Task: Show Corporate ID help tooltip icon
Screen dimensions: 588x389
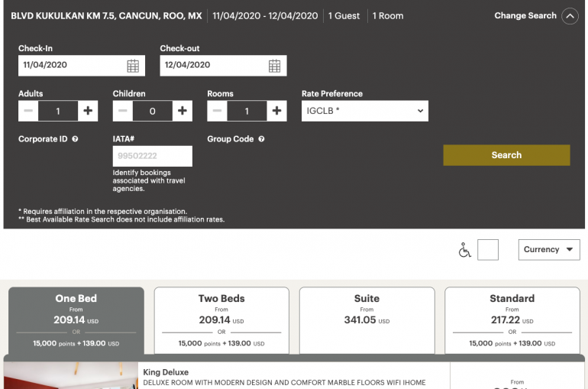Action: (x=75, y=139)
